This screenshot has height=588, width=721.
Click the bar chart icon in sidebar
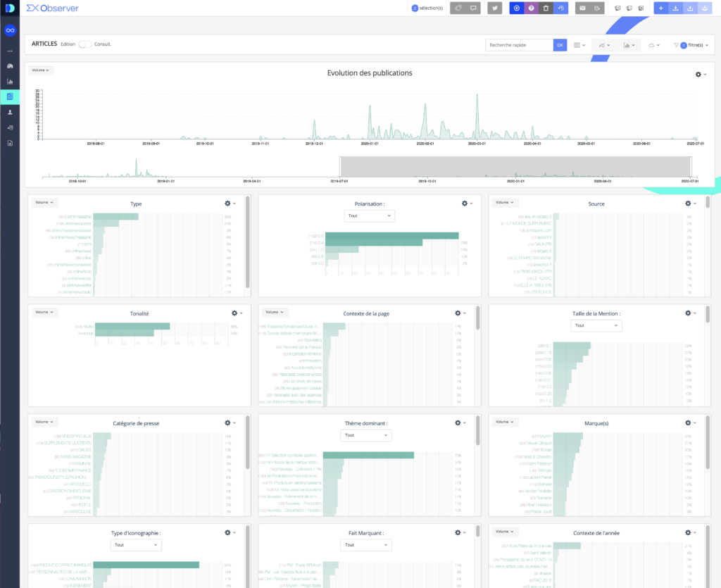(x=10, y=82)
